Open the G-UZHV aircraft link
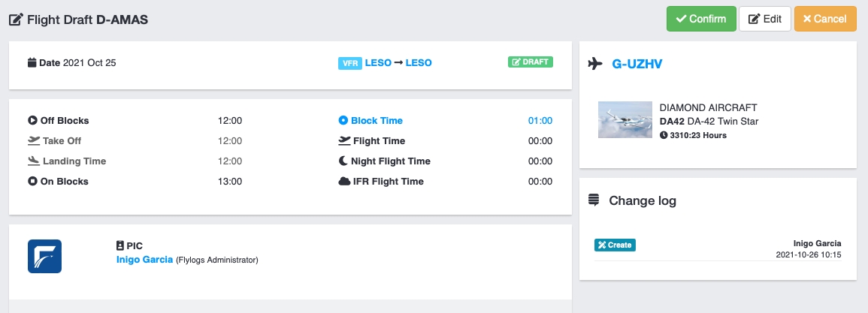Screen dimensions: 868x313 (x=637, y=64)
